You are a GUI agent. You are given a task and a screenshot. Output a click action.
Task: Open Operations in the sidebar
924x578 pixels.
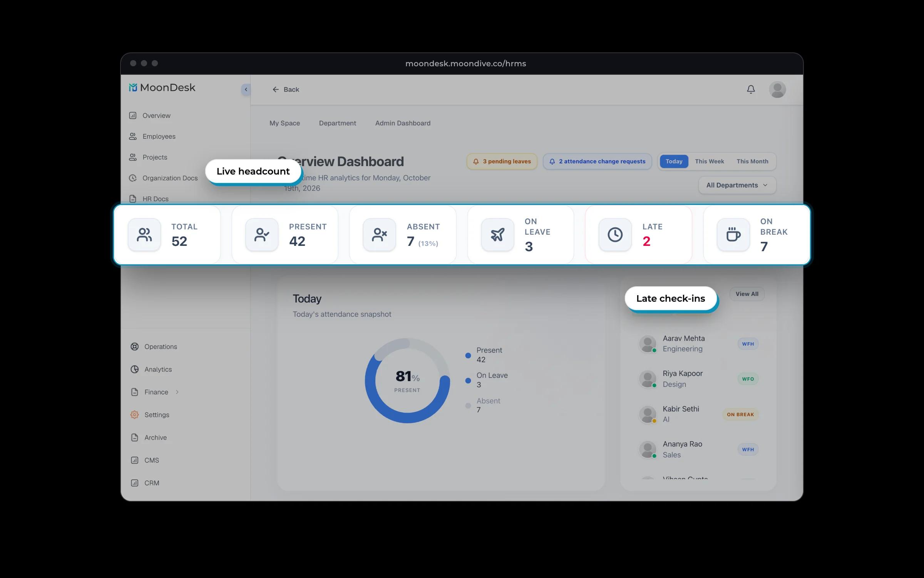point(154,346)
